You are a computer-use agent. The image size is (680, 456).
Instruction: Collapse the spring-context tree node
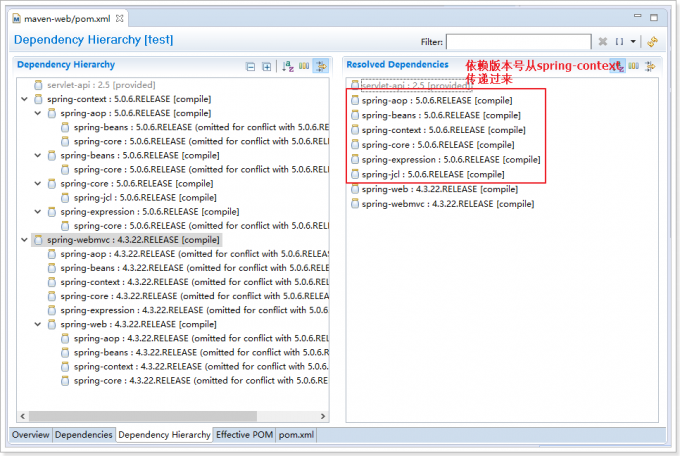(25, 100)
